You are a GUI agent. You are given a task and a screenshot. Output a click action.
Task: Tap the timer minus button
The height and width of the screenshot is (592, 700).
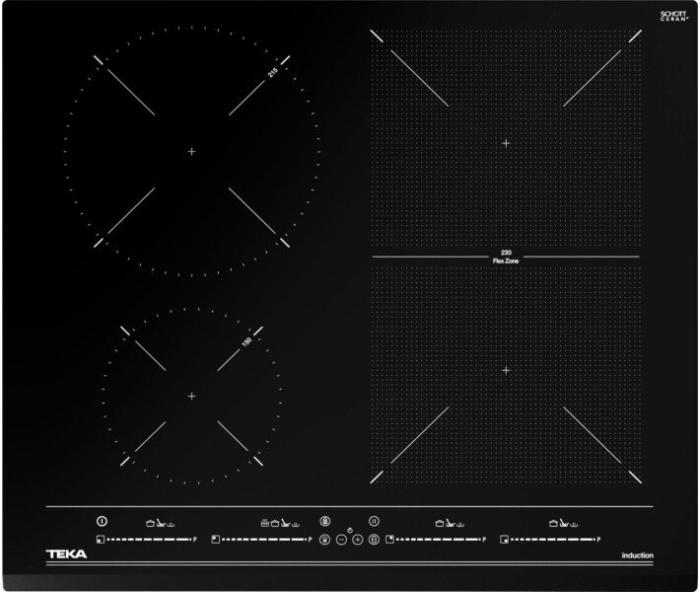point(341,540)
